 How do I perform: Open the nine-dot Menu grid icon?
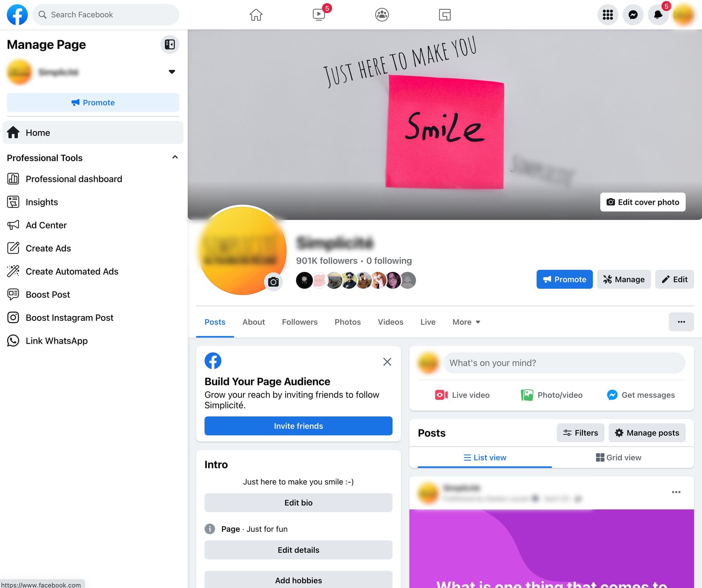[608, 15]
